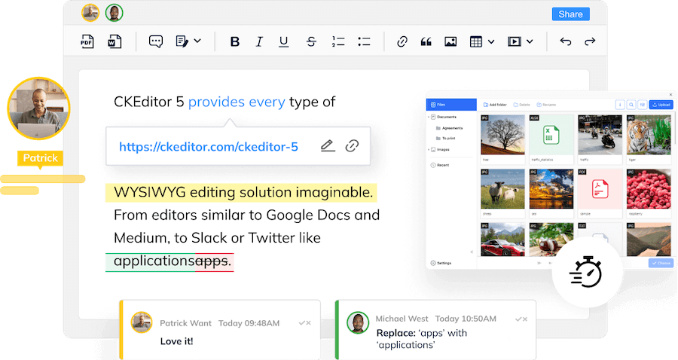Click the Upload button
This screenshot has height=360, width=678.
coord(661,105)
